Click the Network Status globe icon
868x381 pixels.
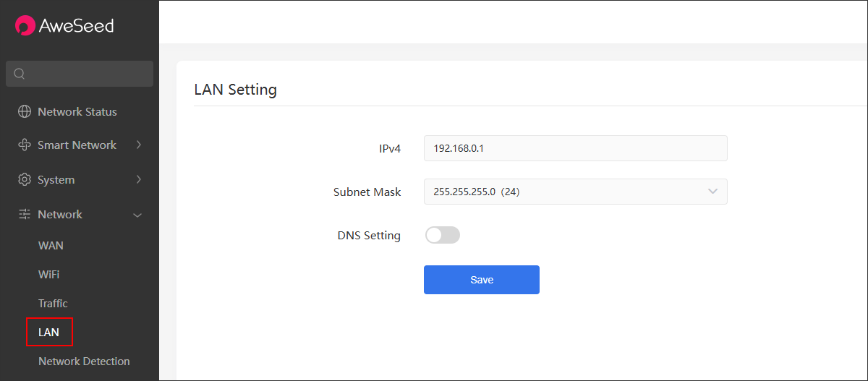tap(25, 112)
